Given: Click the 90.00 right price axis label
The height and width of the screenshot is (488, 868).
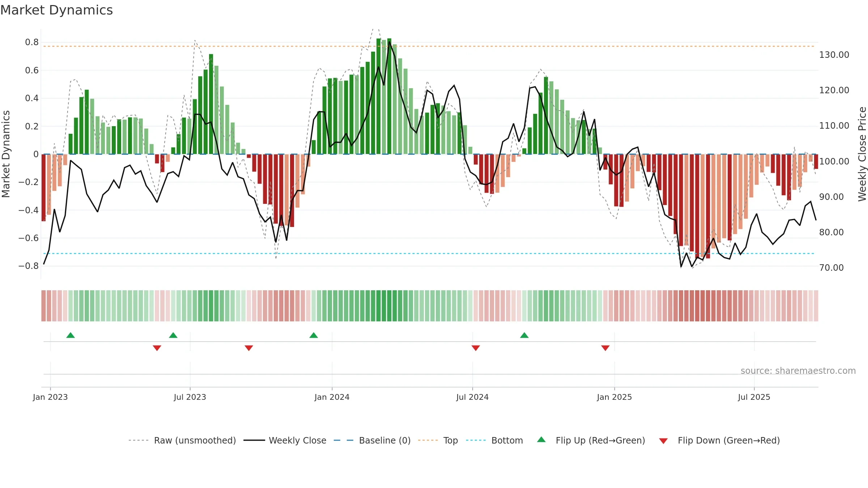Looking at the screenshot, I should pyautogui.click(x=831, y=197).
